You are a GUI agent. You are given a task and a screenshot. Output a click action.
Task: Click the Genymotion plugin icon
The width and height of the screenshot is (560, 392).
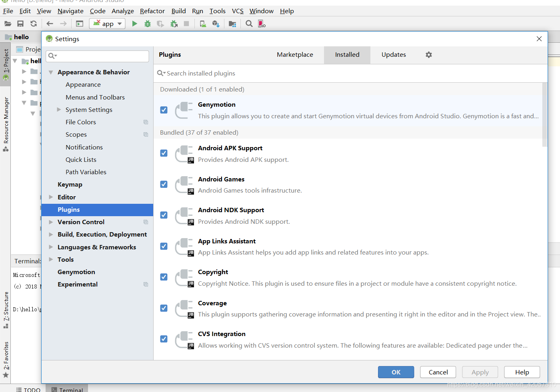(x=184, y=110)
